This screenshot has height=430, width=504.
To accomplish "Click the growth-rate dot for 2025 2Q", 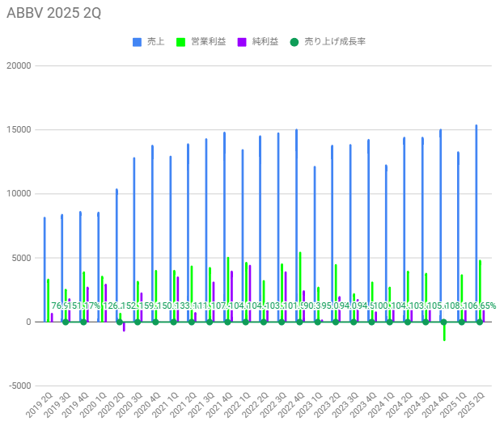I will (480, 322).
